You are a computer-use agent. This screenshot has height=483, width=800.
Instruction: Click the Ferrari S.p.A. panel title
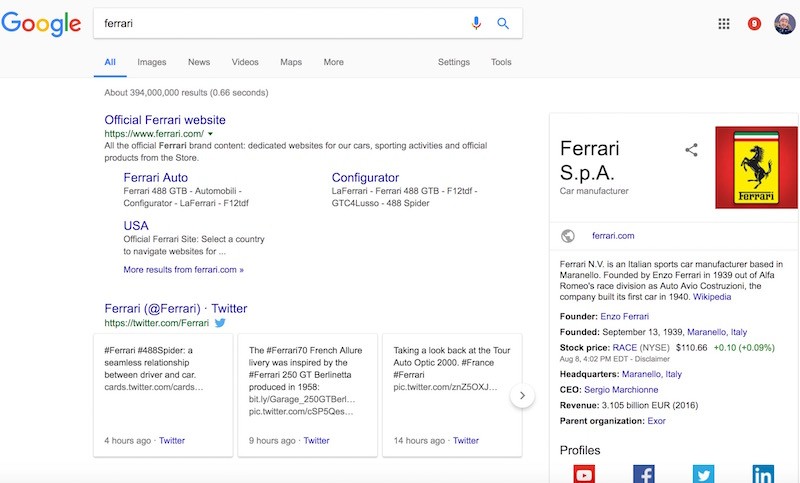pyautogui.click(x=589, y=161)
